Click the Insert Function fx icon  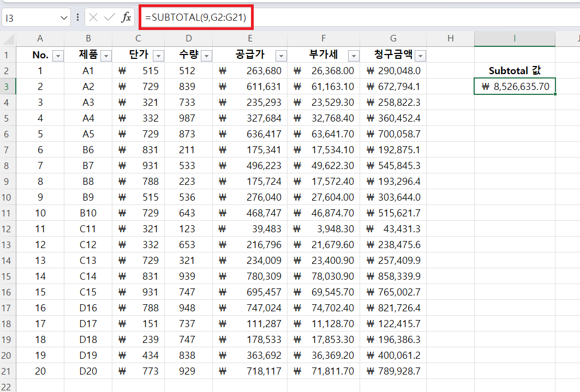(x=126, y=17)
